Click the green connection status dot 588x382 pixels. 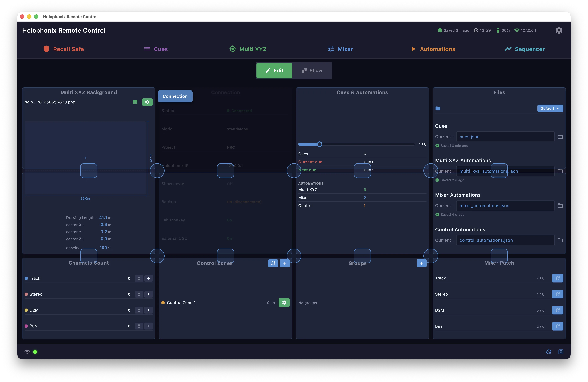coord(35,352)
